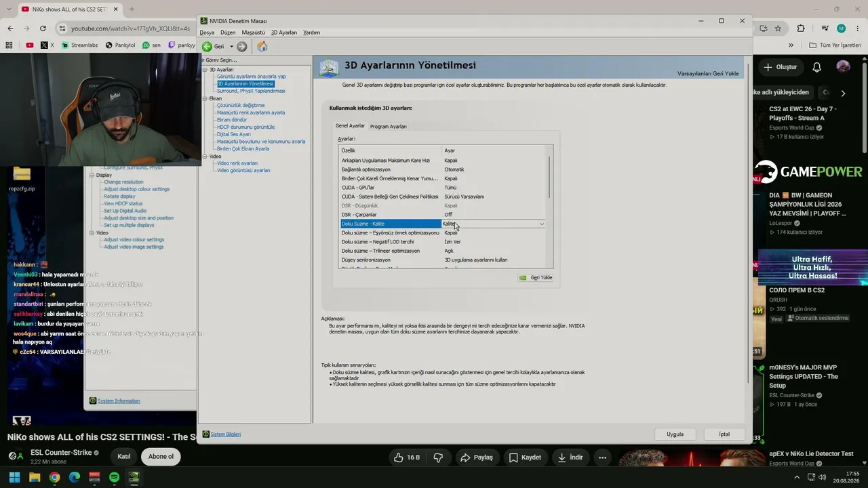Image resolution: width=868 pixels, height=488 pixels.
Task: Click the green Geri back arrow in NVIDIA panel
Action: [207, 47]
